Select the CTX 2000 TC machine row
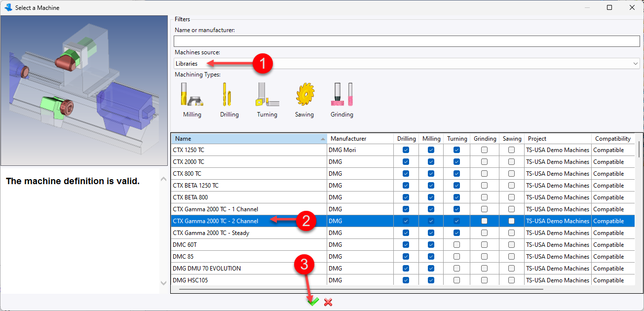Screen dimensions: 644x311 pos(403,162)
